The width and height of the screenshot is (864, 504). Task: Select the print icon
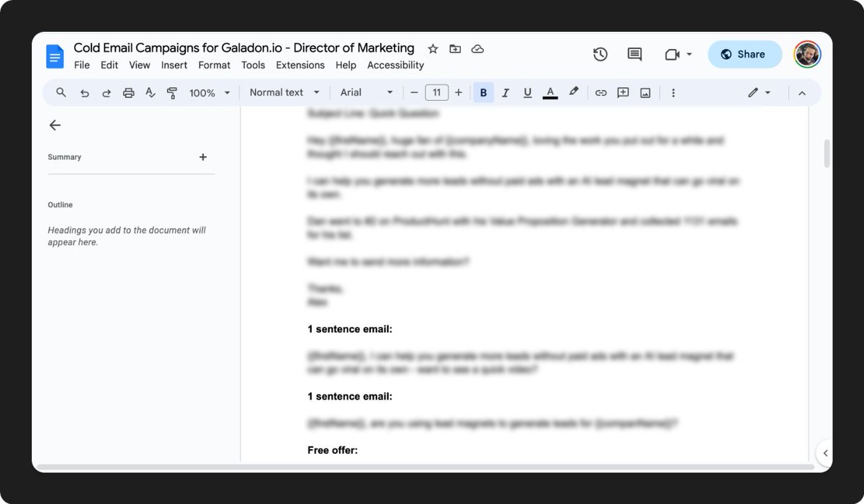pyautogui.click(x=128, y=92)
